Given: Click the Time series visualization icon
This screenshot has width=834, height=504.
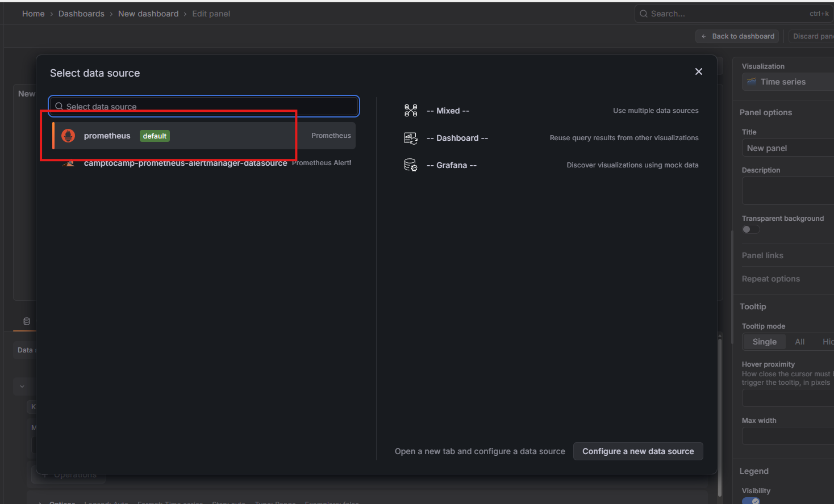Looking at the screenshot, I should pyautogui.click(x=752, y=82).
